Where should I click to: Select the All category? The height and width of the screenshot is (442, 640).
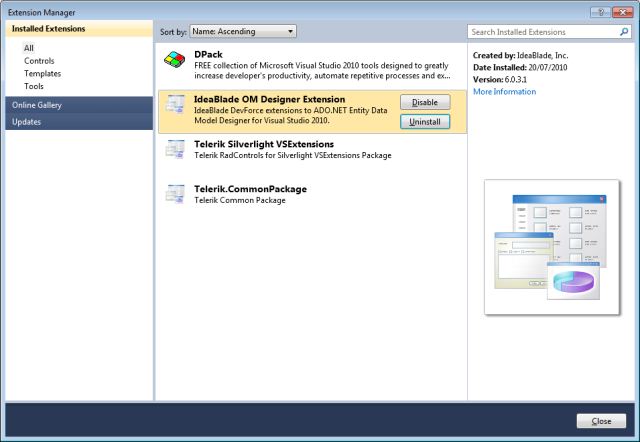click(30, 48)
